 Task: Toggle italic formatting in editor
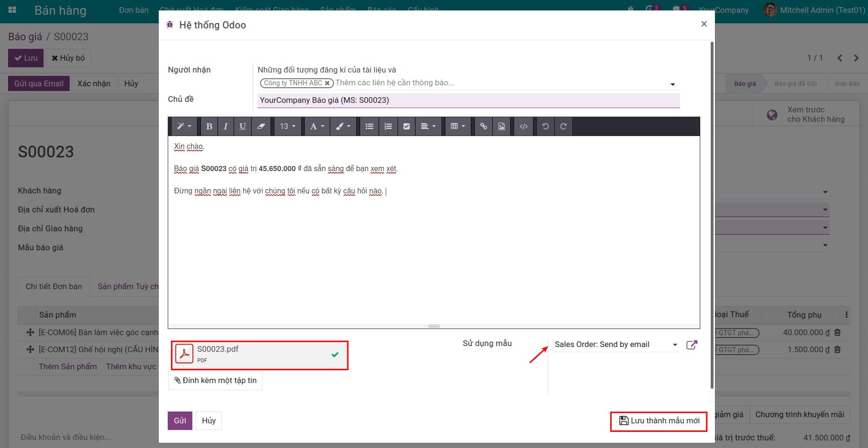point(226,127)
